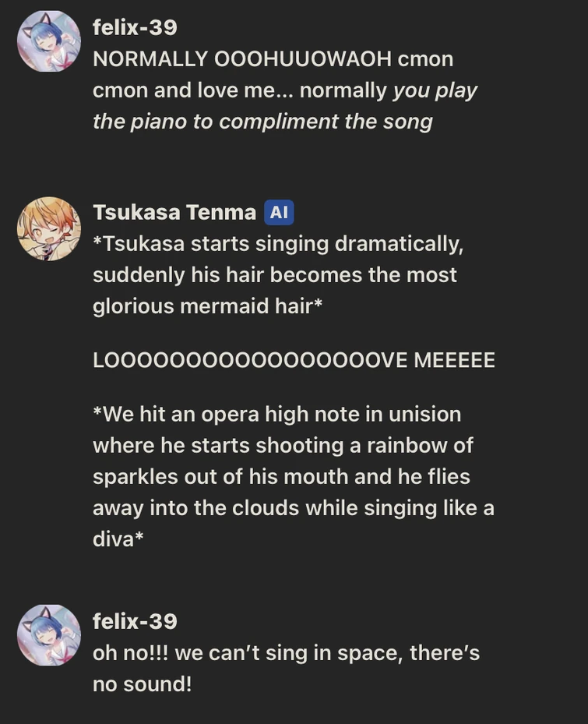This screenshot has width=588, height=724.
Task: Click the blue AI badge
Action: [x=279, y=213]
